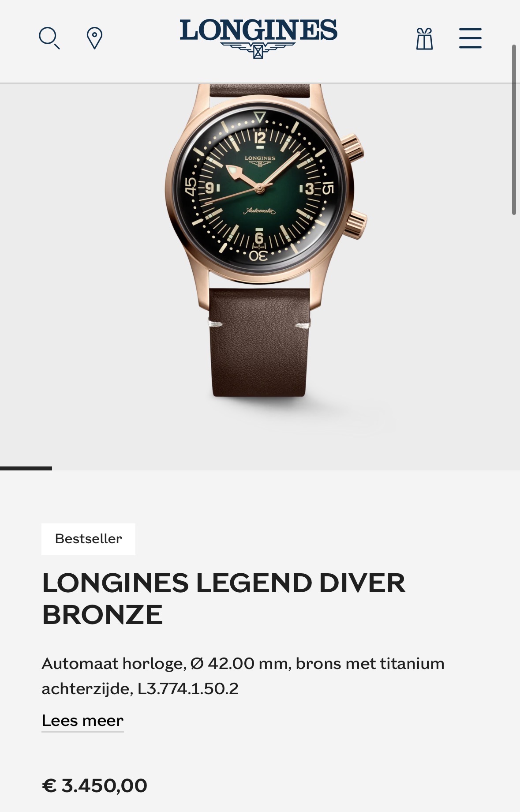Click the € 3.450,00 price

95,786
